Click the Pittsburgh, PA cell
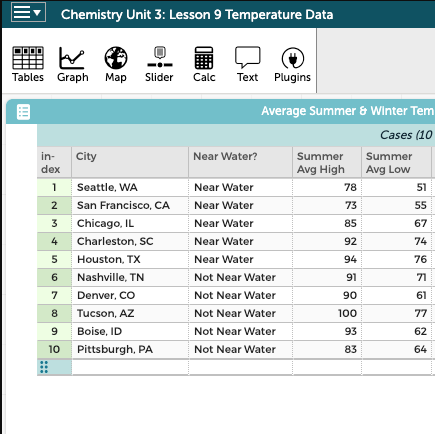 (x=130, y=349)
